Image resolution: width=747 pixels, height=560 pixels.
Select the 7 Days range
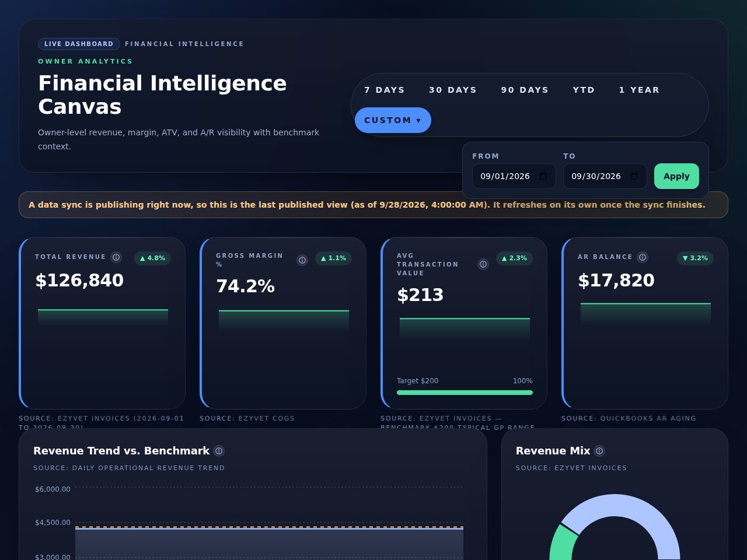tap(385, 90)
